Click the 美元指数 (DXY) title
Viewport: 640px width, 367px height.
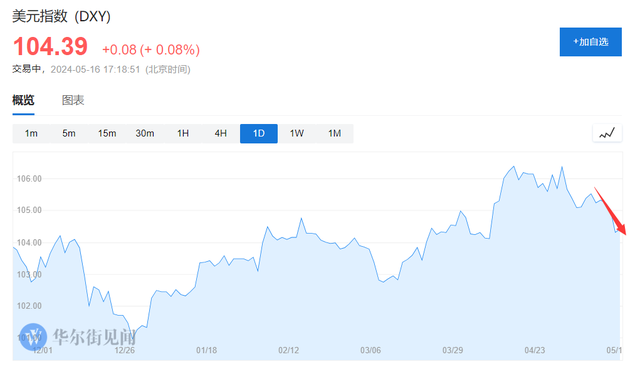point(62,16)
